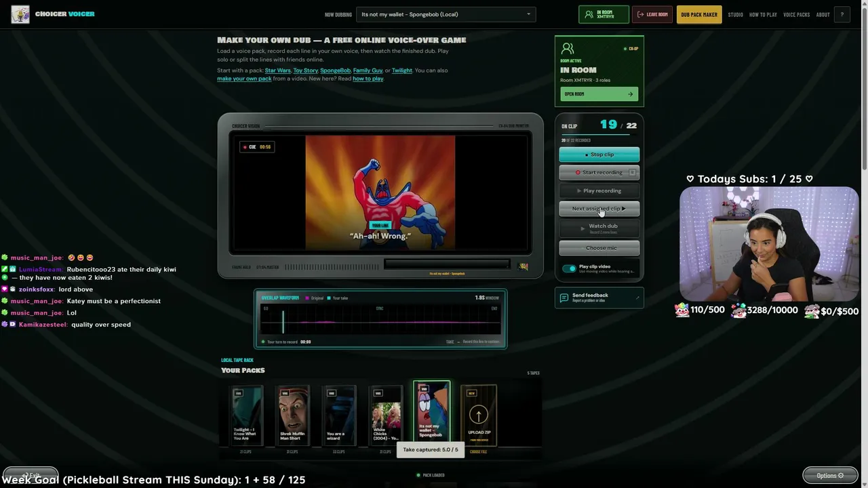Click the Upload ZIP arrow icon

479,414
